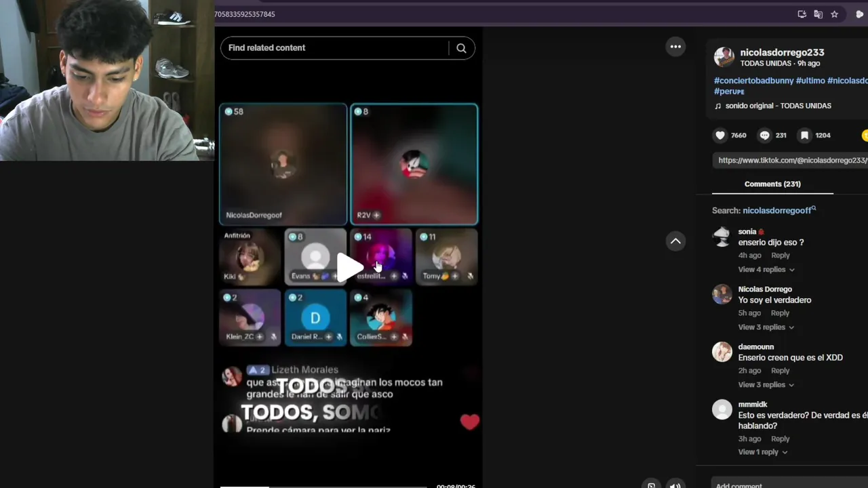Play the video with center play button
Screen dimensions: 868x488
click(x=349, y=267)
